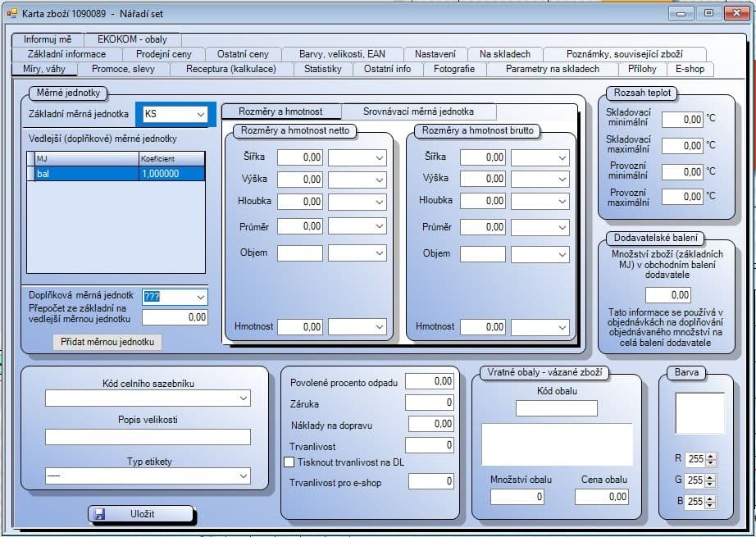Click the Kód obalu input field
Image resolution: width=756 pixels, height=537 pixels.
click(557, 408)
